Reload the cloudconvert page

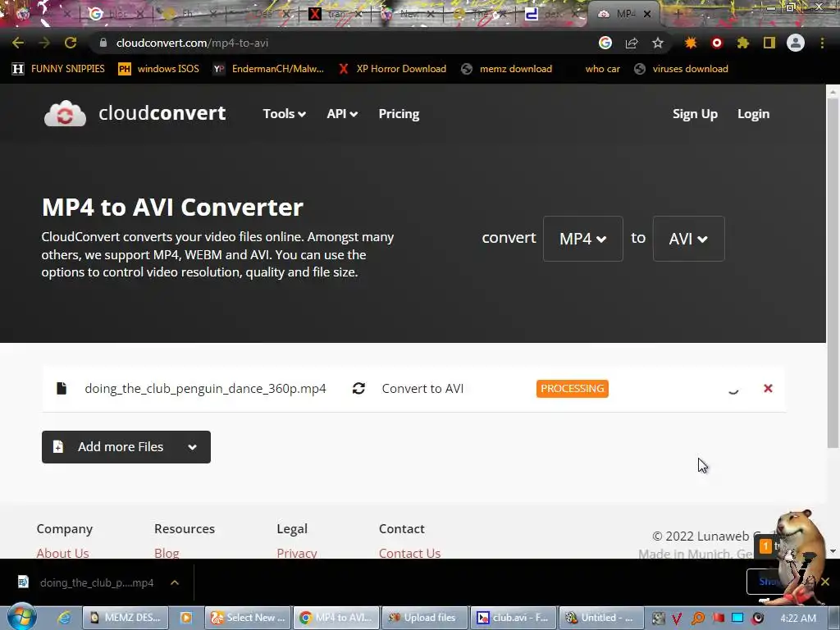pos(71,43)
